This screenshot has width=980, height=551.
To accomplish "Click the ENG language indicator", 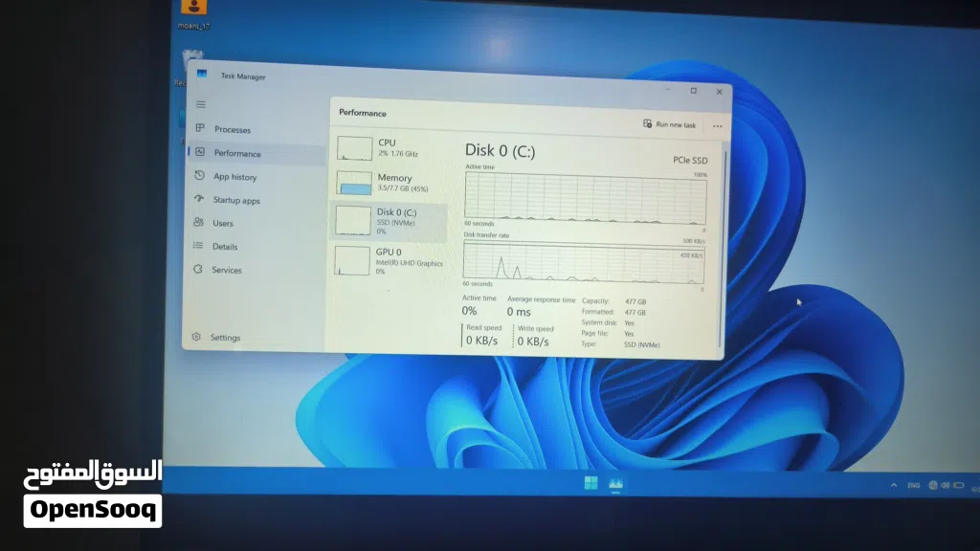I will pyautogui.click(x=914, y=485).
